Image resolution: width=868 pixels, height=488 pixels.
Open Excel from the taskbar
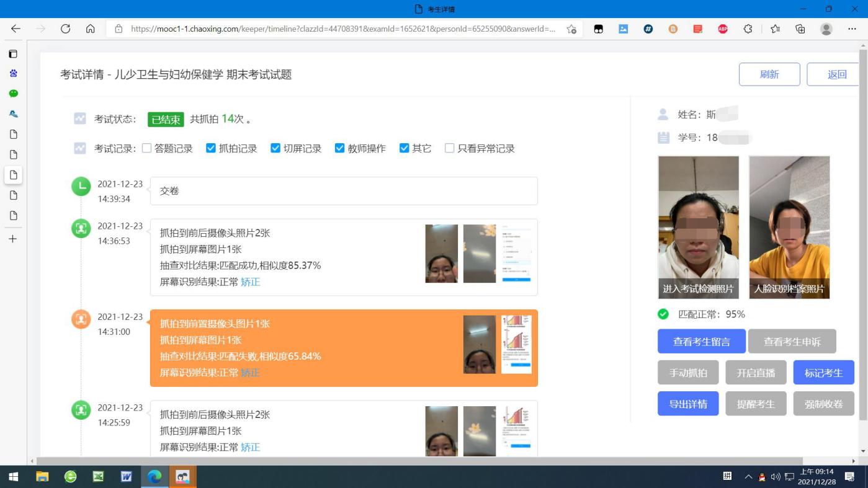pos(98,476)
